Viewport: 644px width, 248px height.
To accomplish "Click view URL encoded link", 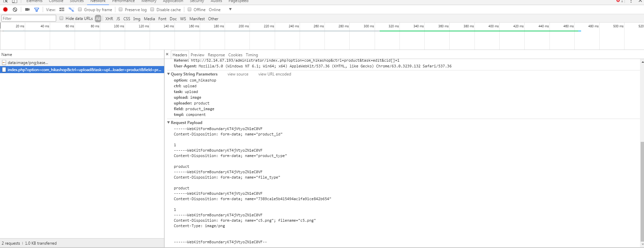I will point(275,74).
